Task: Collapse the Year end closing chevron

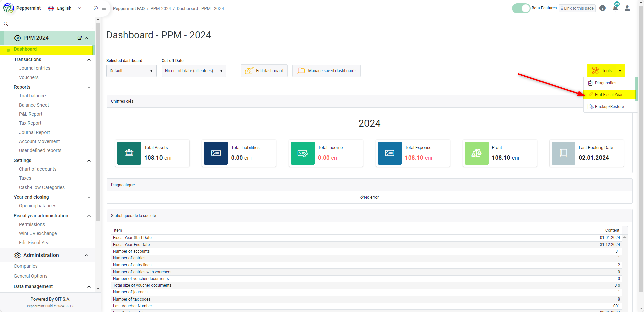Action: (89, 197)
